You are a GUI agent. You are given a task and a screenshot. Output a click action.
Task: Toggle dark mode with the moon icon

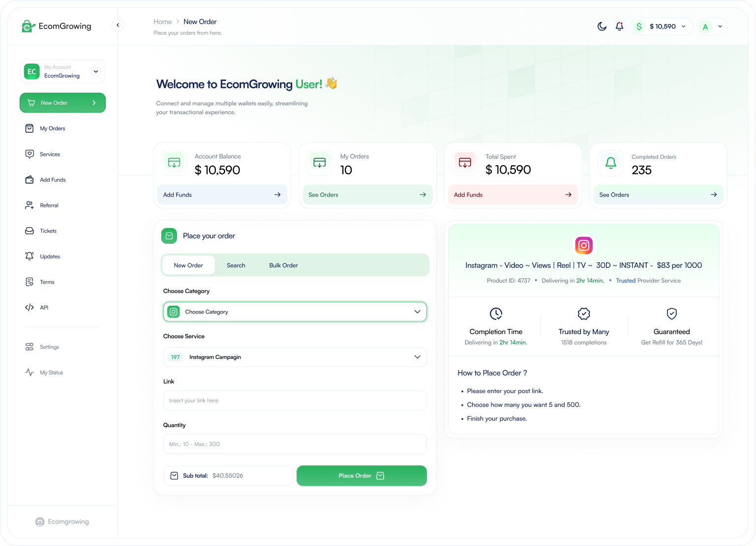(x=602, y=27)
